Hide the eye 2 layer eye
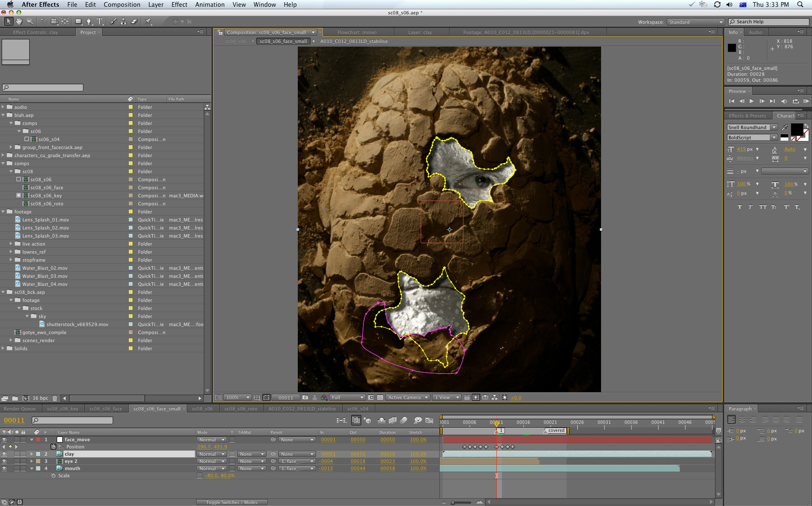This screenshot has height=506, width=812. (x=4, y=461)
